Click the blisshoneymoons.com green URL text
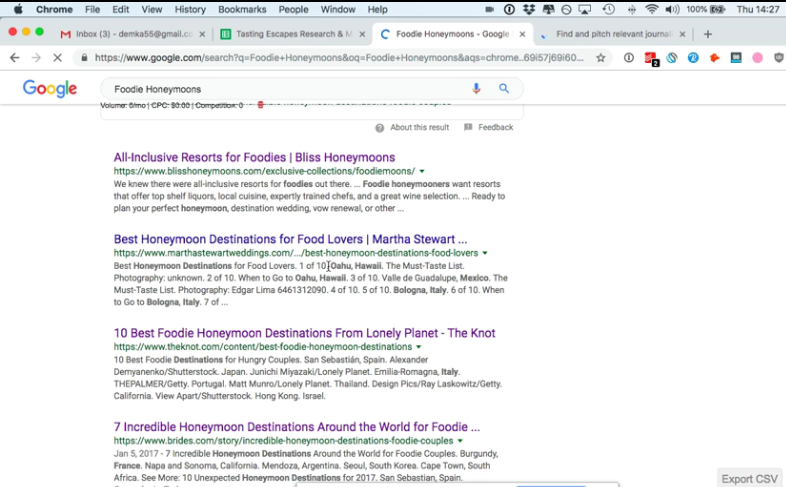Screen dimensions: 786x487 click(264, 171)
